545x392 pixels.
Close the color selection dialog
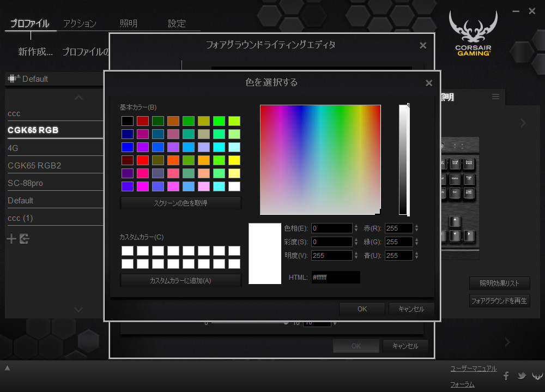click(429, 83)
